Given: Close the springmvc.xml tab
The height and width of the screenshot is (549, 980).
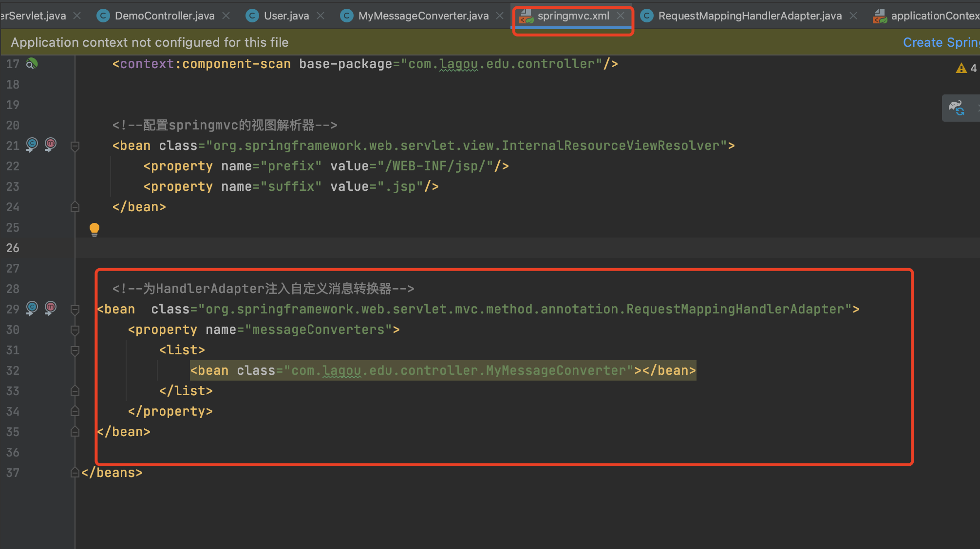Looking at the screenshot, I should coord(621,16).
